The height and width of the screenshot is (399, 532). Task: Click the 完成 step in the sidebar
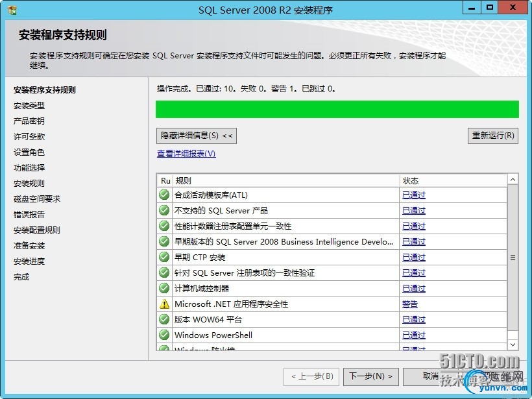[21, 277]
